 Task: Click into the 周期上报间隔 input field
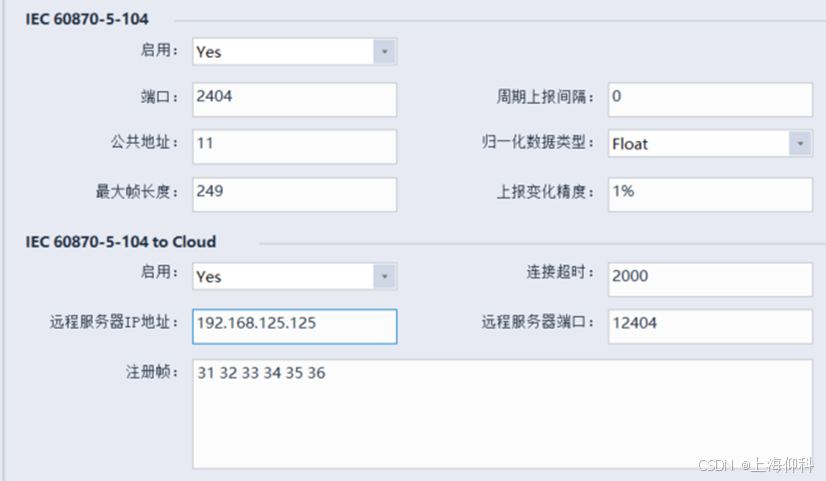point(709,98)
